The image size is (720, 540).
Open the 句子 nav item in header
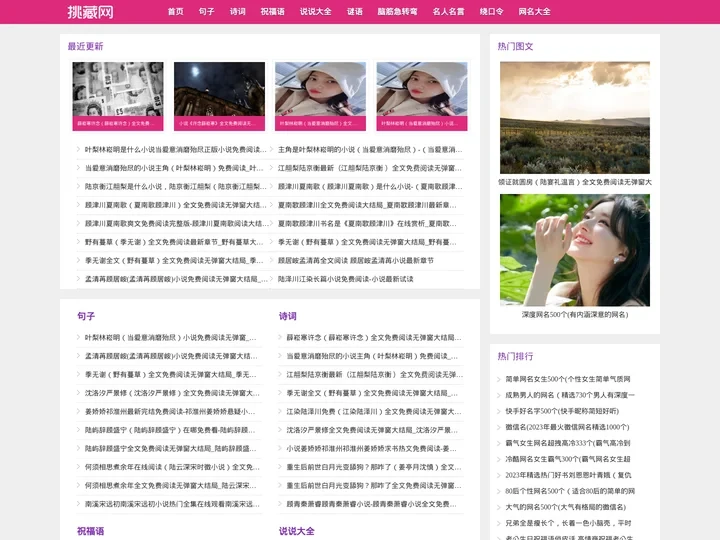coord(207,11)
